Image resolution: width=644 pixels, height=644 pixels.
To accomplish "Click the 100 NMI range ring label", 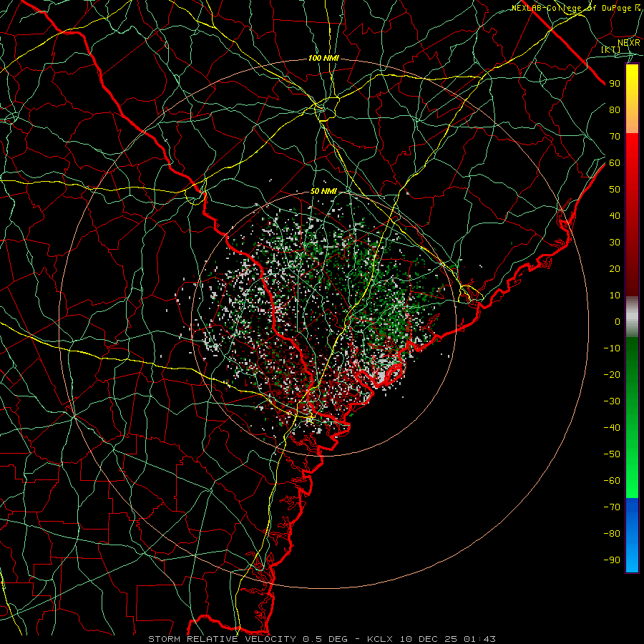I will pyautogui.click(x=323, y=59).
